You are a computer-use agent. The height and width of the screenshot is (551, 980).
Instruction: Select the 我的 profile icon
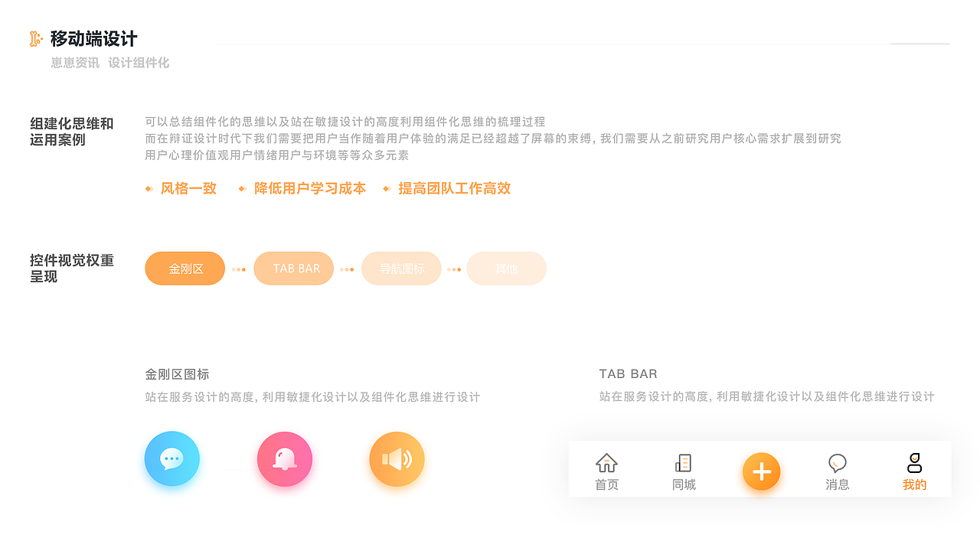[914, 462]
